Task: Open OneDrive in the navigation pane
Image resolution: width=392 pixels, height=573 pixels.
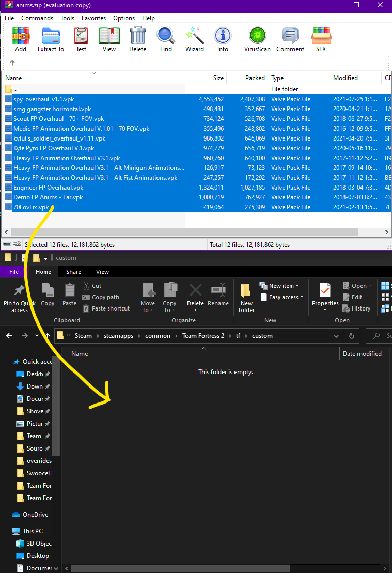Action: click(x=36, y=515)
